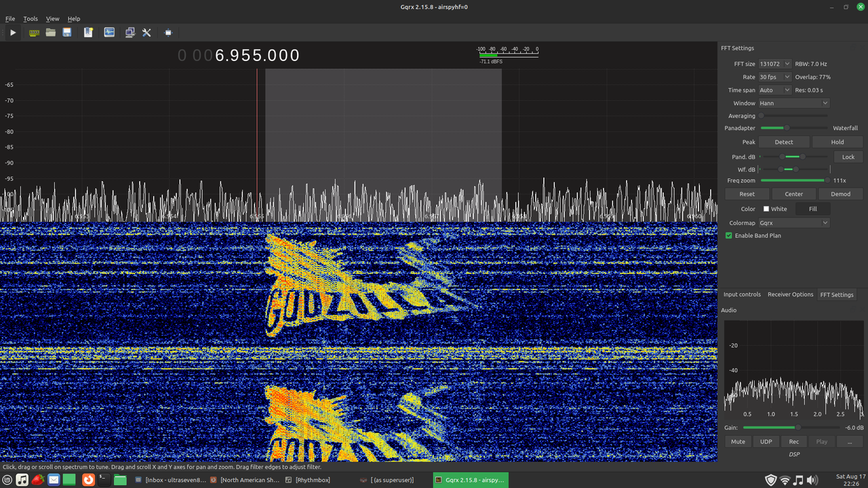Open Rate dropdown showing 30 fps
This screenshot has width=868, height=488.
(775, 77)
